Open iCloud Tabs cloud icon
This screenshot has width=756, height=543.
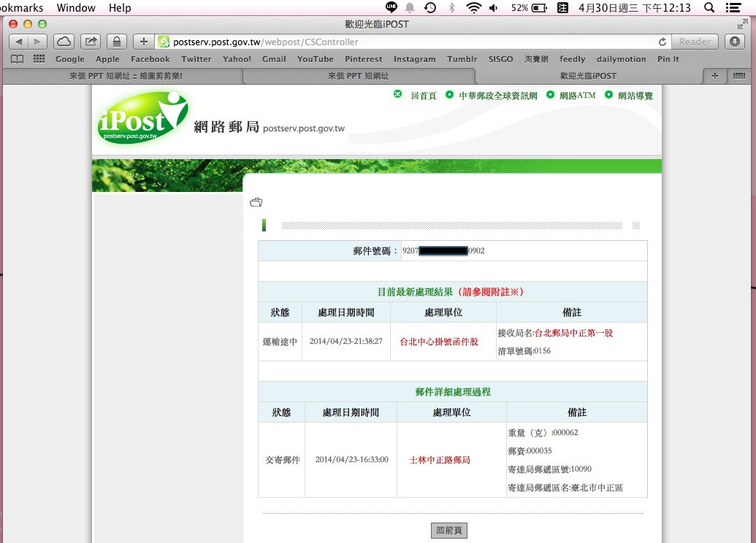click(x=64, y=42)
